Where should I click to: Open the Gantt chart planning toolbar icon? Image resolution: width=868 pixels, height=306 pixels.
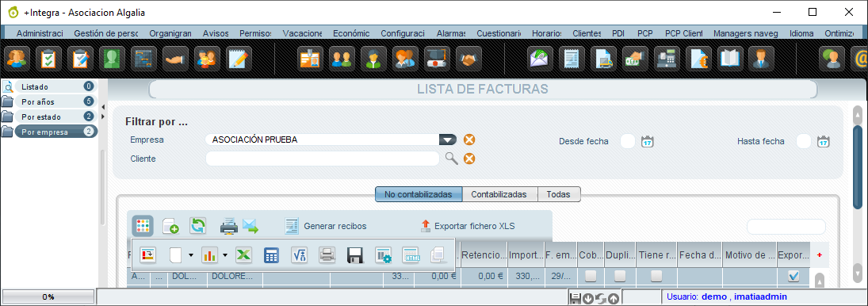(x=144, y=58)
